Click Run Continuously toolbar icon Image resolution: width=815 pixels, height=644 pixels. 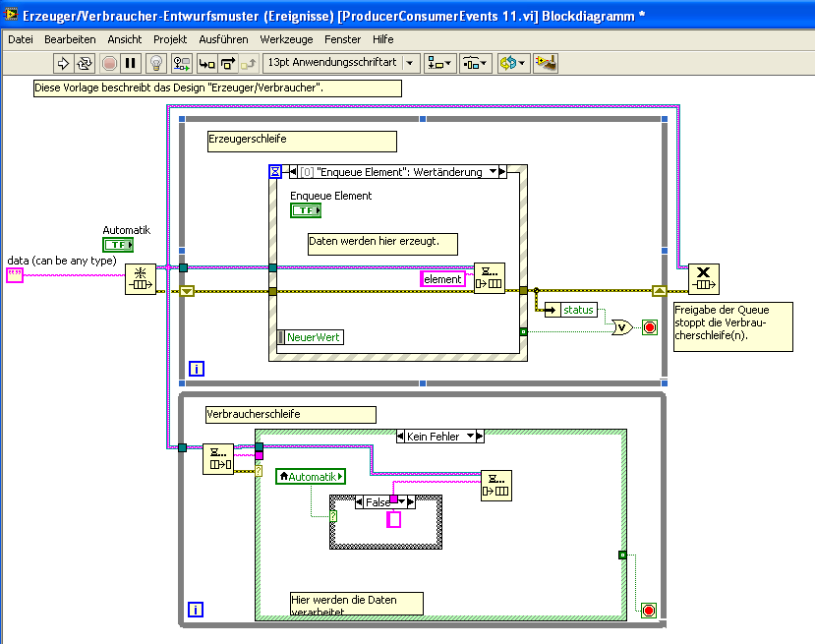[x=85, y=63]
